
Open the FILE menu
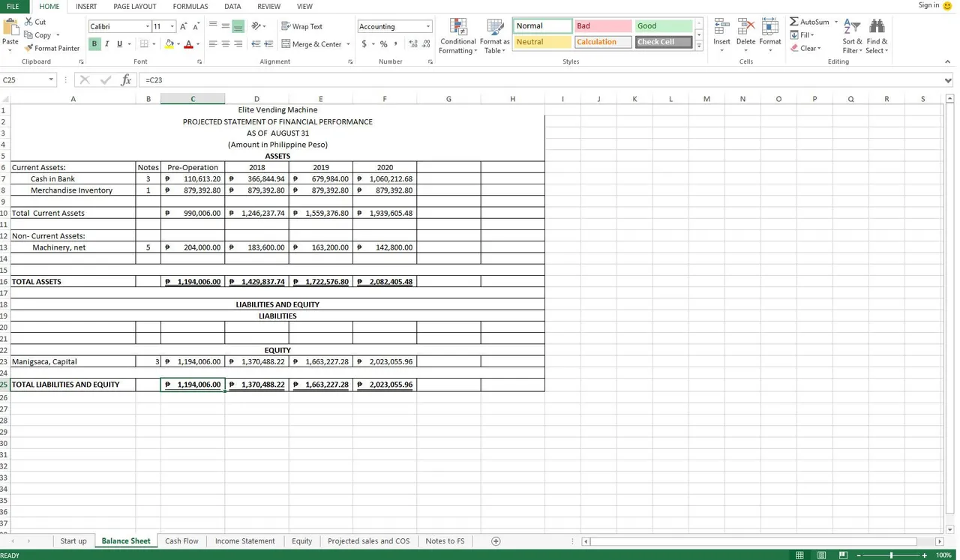(x=13, y=6)
